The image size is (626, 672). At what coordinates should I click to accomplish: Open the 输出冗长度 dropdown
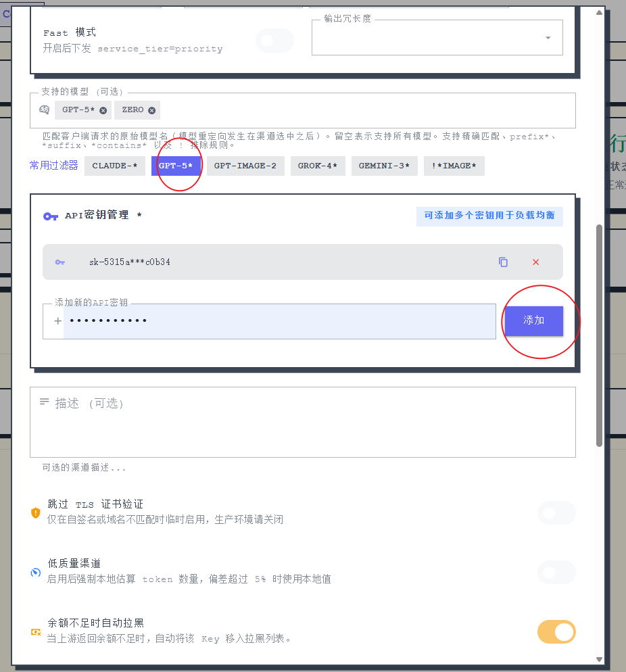(437, 38)
